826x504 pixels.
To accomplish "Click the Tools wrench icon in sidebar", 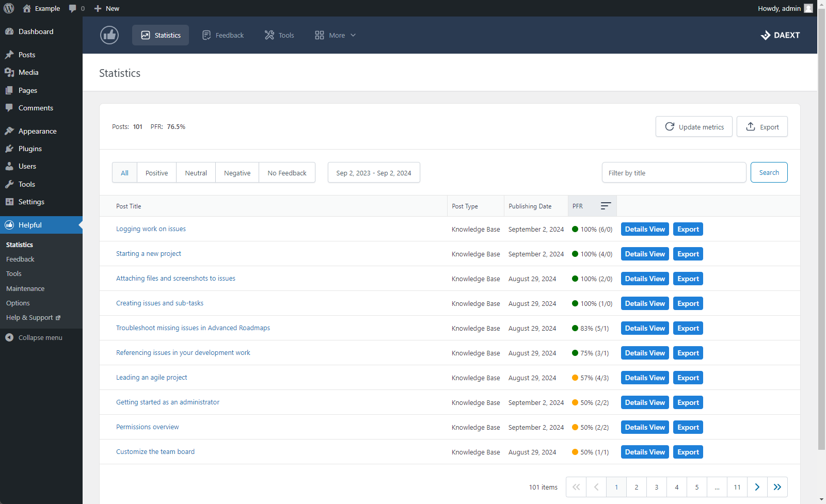I will point(9,184).
